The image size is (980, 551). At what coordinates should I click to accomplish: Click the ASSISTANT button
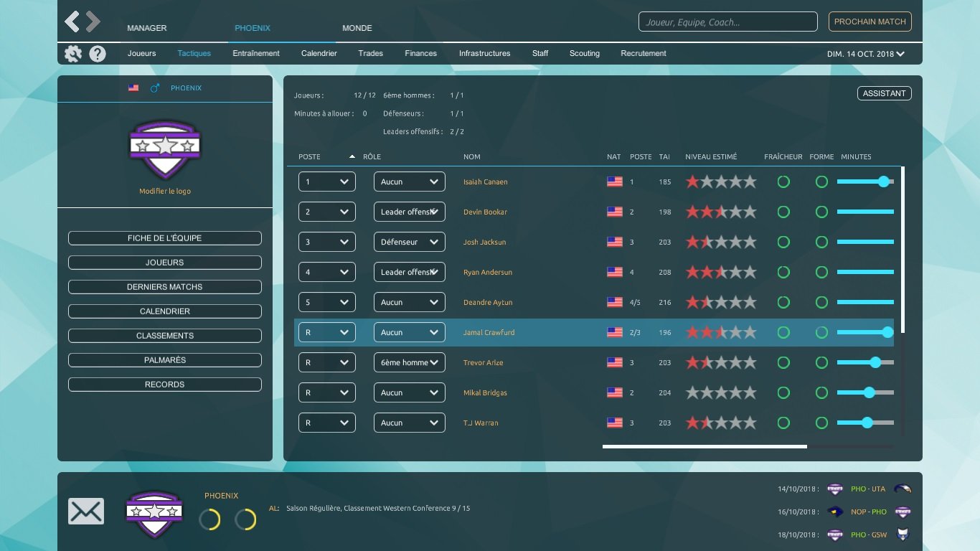tap(884, 94)
